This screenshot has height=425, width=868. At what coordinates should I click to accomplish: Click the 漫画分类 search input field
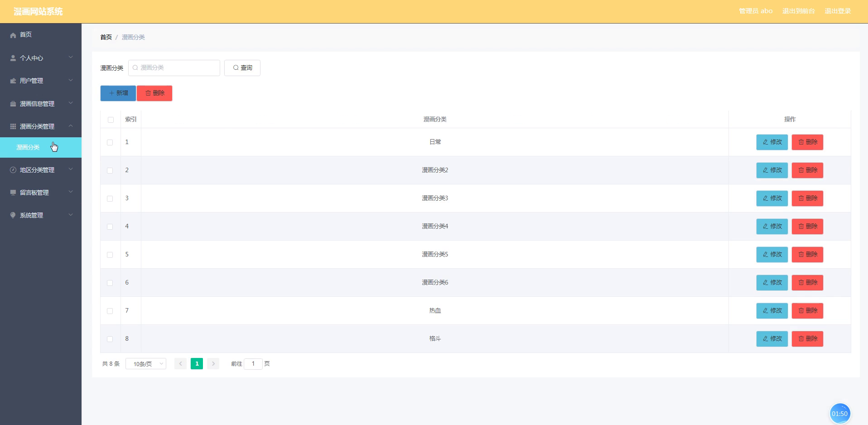click(x=174, y=68)
